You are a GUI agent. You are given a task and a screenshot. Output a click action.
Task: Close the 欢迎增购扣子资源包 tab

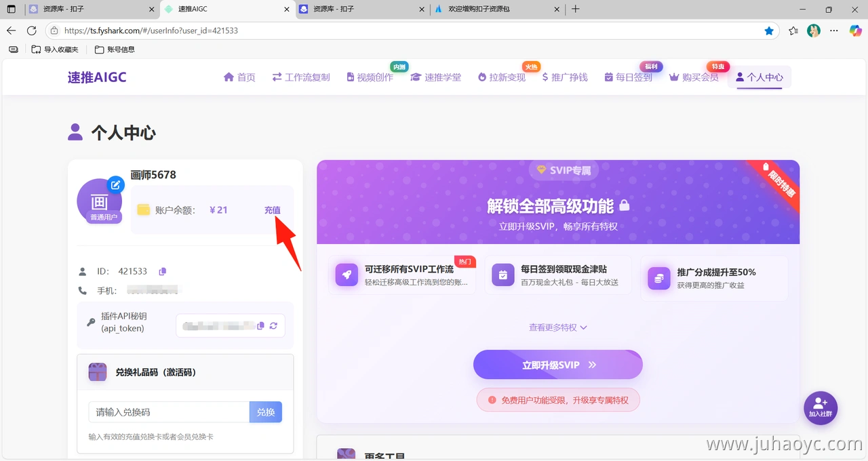point(557,9)
